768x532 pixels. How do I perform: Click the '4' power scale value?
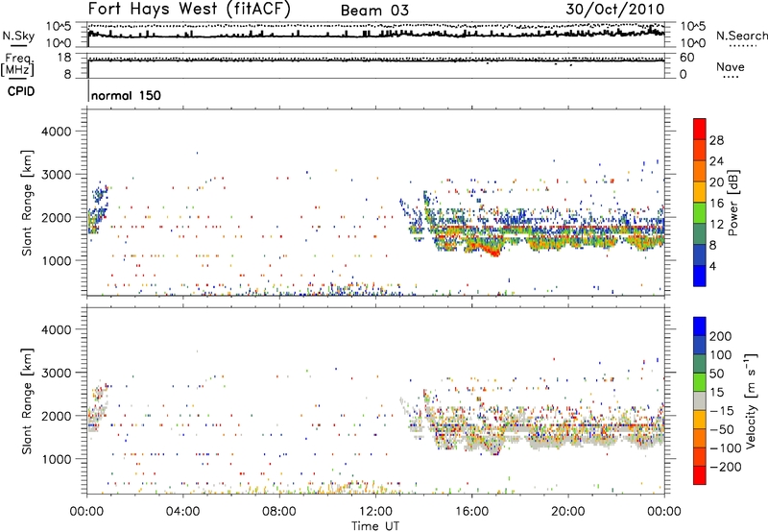pos(712,266)
